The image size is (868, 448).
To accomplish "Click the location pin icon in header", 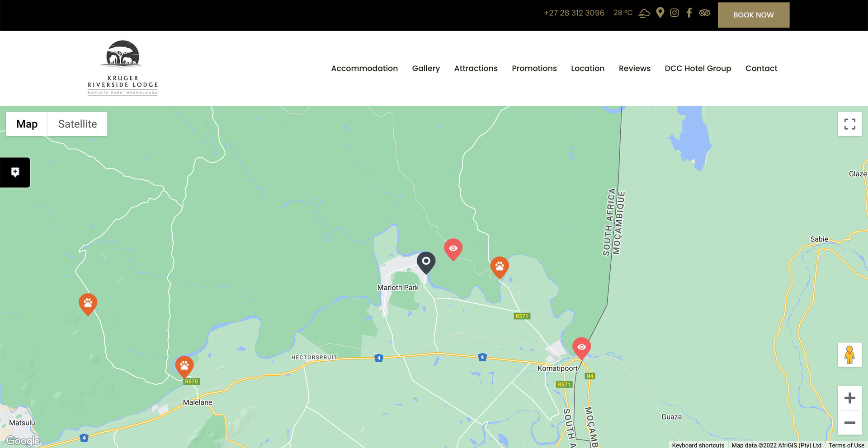I will [660, 13].
